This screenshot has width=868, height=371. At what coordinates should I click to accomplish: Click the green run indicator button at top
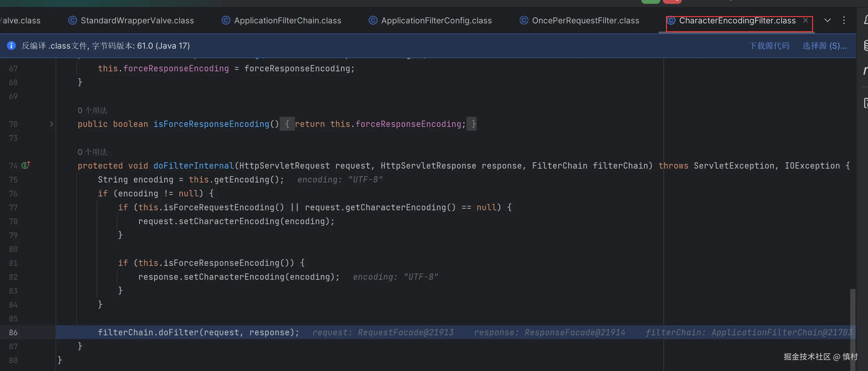[x=650, y=1]
